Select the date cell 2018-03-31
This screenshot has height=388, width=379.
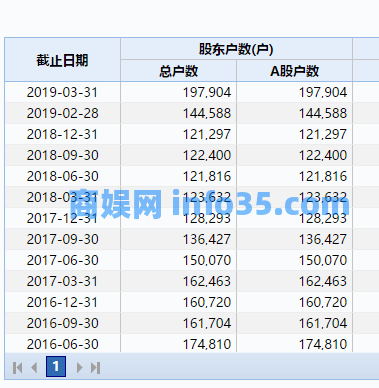point(62,197)
